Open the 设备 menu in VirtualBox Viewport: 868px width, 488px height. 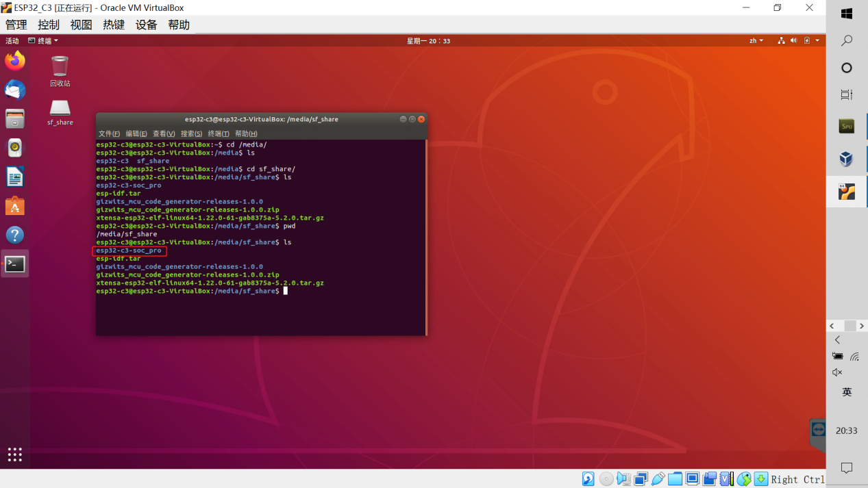146,25
